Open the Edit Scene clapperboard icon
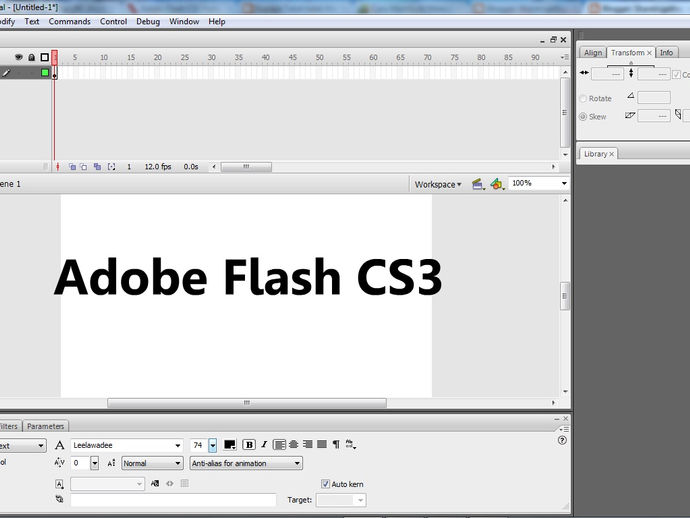The width and height of the screenshot is (690, 518). [478, 184]
